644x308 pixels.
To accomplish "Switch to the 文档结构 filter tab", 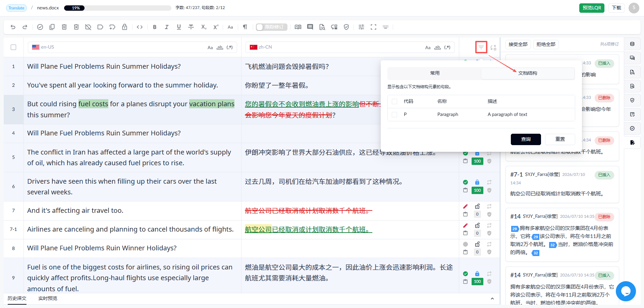I will pyautogui.click(x=528, y=73).
